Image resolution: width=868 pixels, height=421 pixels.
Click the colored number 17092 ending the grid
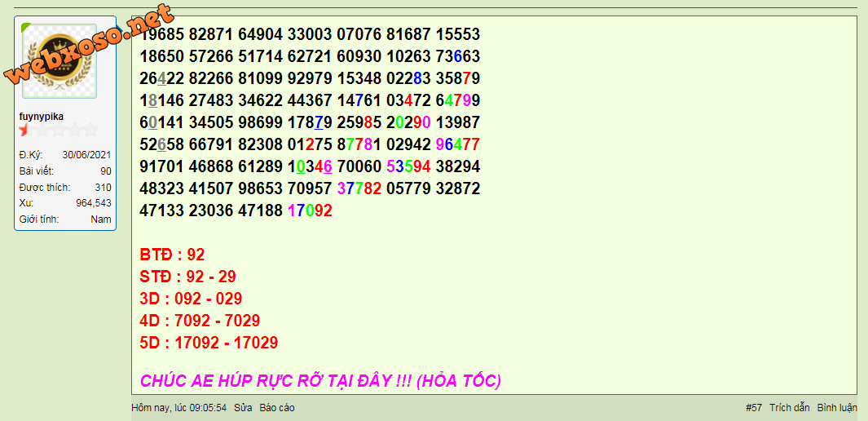point(310,210)
